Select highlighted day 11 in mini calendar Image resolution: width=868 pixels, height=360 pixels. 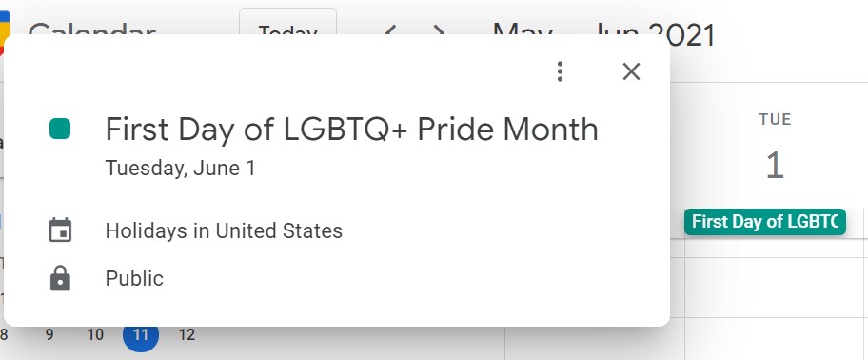[x=141, y=334]
